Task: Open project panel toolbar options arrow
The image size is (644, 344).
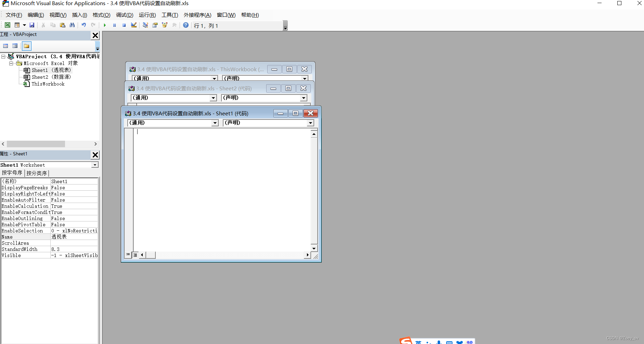Action: click(x=98, y=47)
